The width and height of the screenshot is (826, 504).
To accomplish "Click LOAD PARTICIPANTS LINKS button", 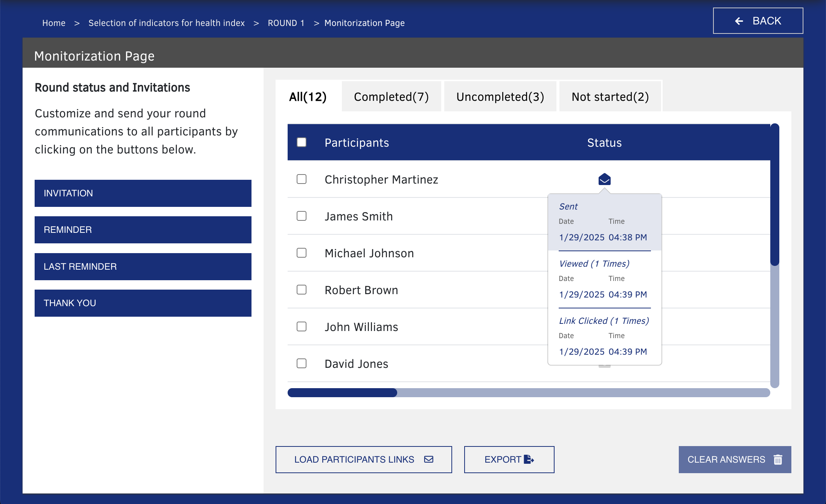I will tap(364, 460).
